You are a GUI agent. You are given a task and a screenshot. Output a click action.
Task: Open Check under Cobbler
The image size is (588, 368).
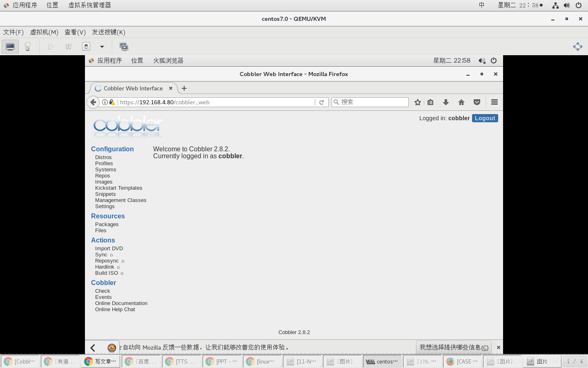tap(102, 291)
